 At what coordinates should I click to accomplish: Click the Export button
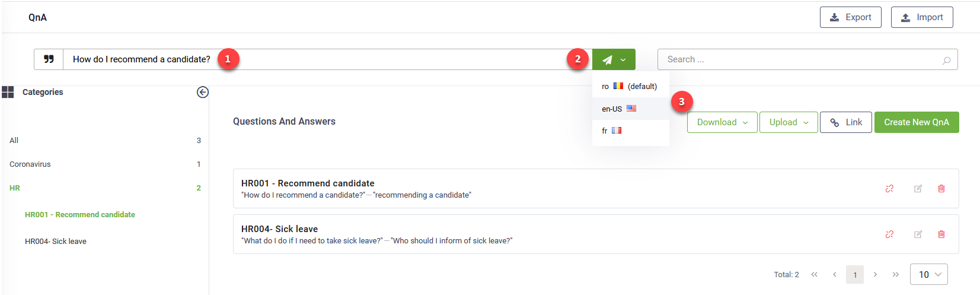pyautogui.click(x=851, y=17)
